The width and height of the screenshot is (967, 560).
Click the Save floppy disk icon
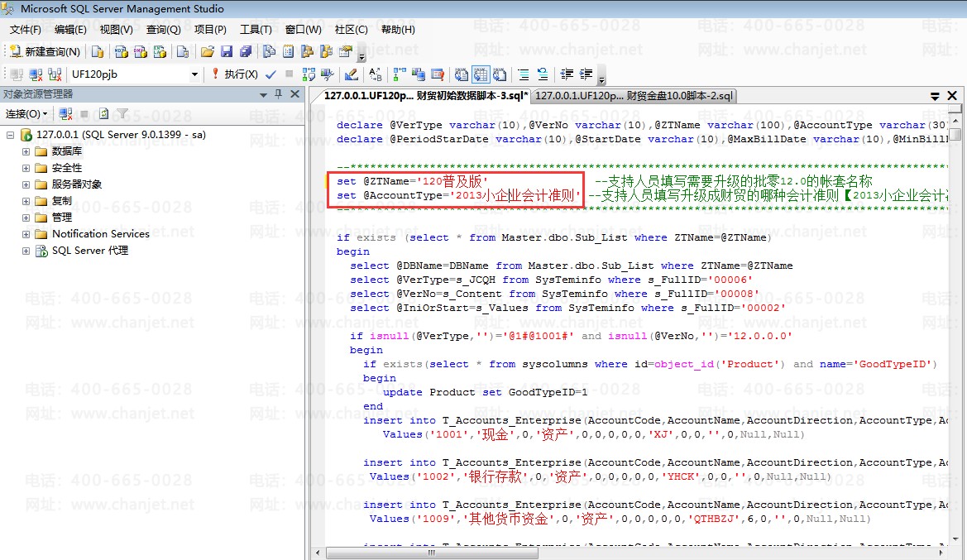point(226,51)
